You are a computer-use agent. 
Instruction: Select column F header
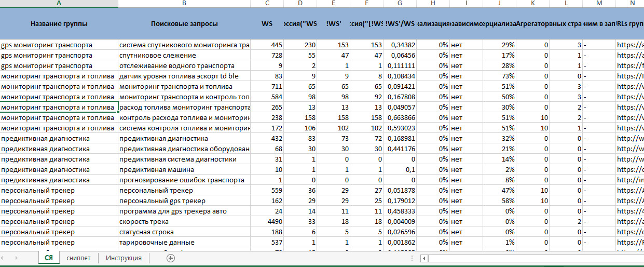pos(367,4)
